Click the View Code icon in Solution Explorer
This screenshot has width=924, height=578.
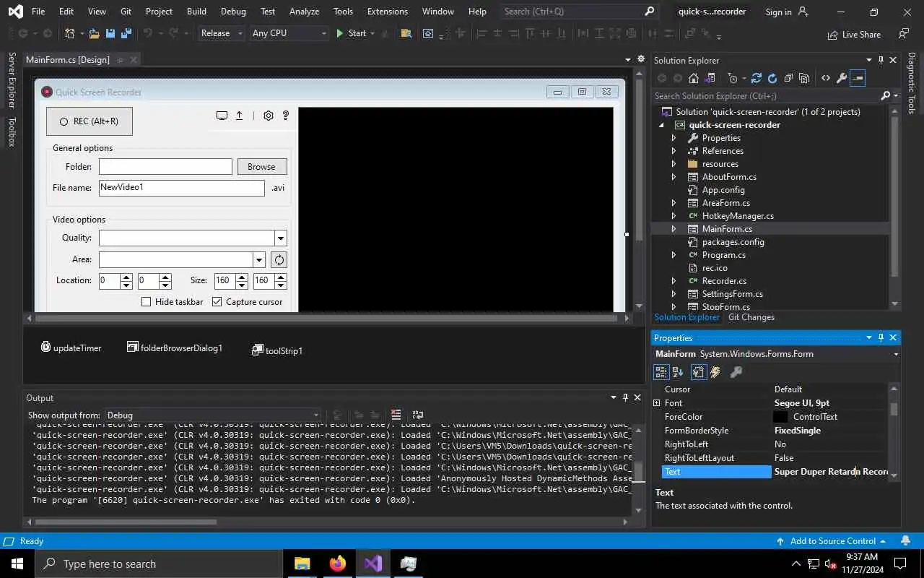pyautogui.click(x=826, y=78)
